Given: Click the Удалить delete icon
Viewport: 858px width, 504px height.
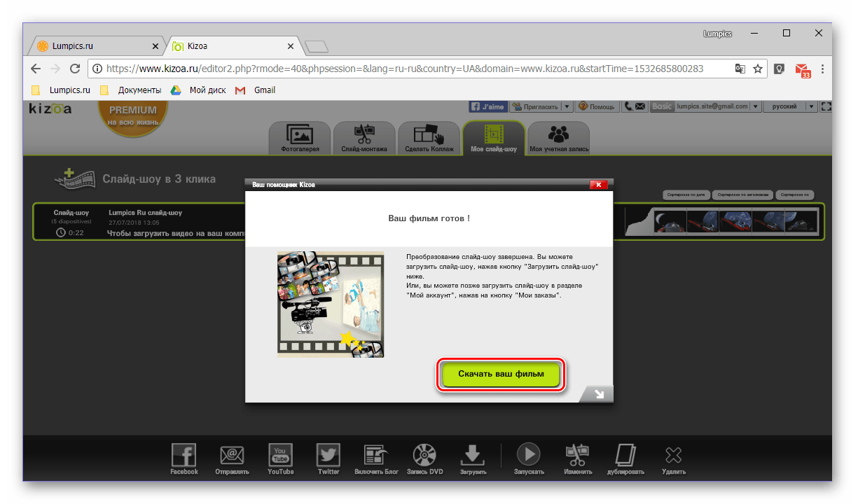Looking at the screenshot, I should click(673, 456).
